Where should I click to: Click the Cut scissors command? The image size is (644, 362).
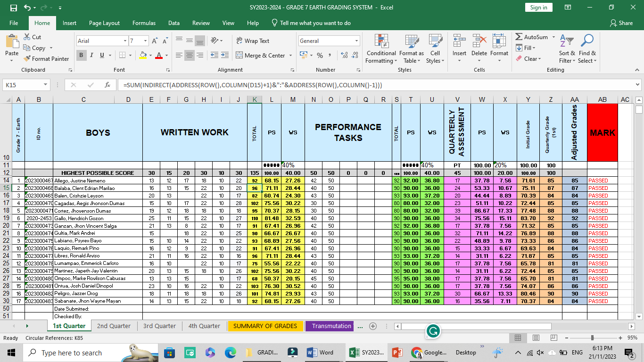tap(32, 37)
